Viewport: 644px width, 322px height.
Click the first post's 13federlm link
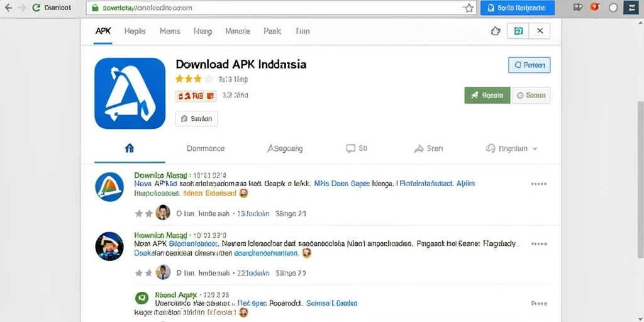[x=253, y=214]
